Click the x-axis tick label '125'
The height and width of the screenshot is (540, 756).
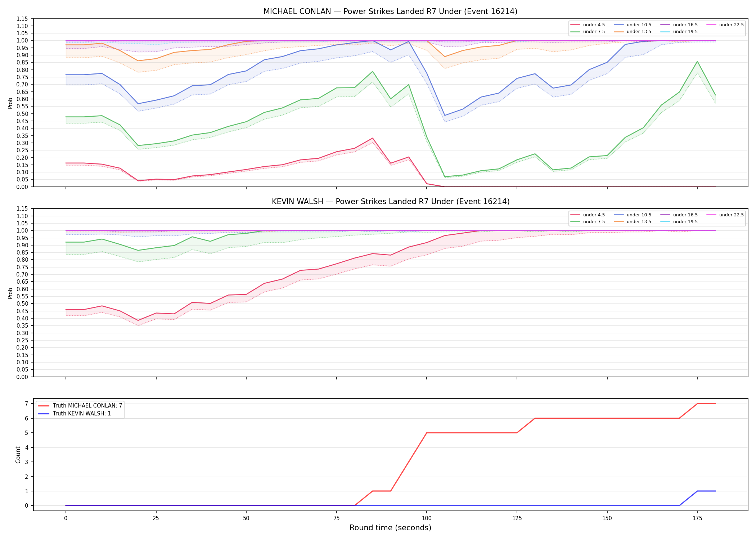[x=517, y=518]
